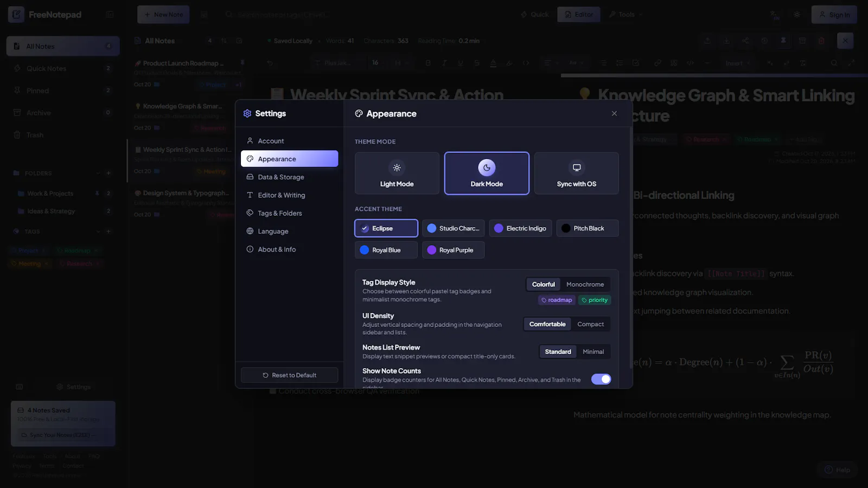Viewport: 868px width, 488px height.
Task: Open Tags & Folders settings
Action: click(x=289, y=213)
